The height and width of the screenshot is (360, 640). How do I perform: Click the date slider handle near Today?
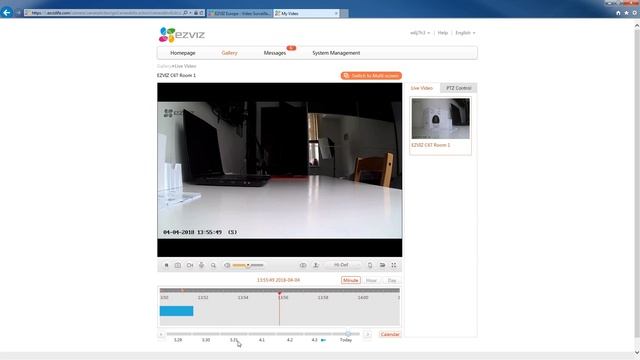[x=348, y=334]
